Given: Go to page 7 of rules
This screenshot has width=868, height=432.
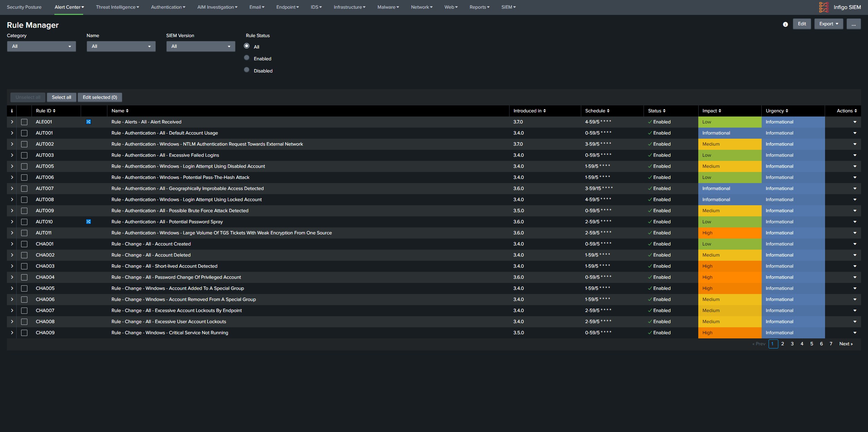Looking at the screenshot, I should click(x=831, y=344).
